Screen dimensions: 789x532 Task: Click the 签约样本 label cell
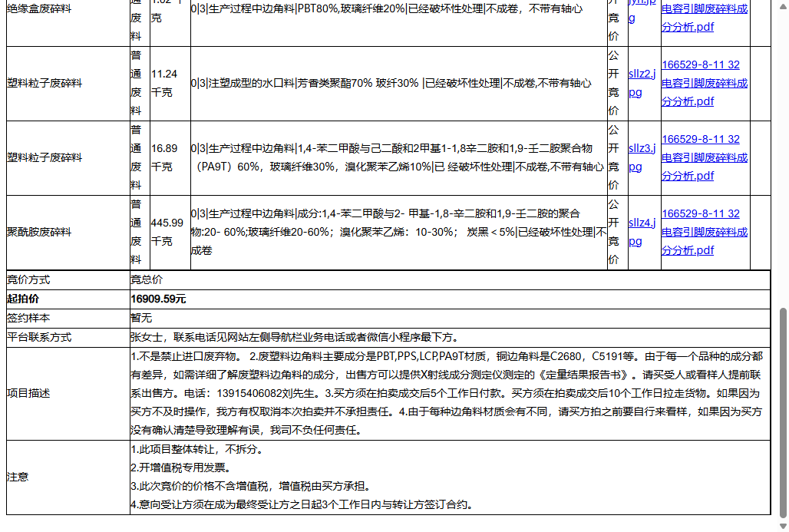click(x=68, y=318)
